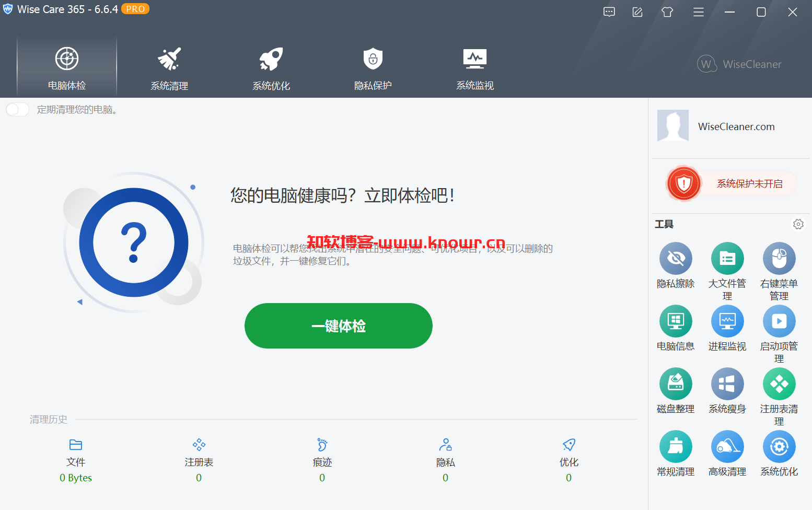Click the user avatar picture
Screen dimensions: 812x510
(673, 125)
